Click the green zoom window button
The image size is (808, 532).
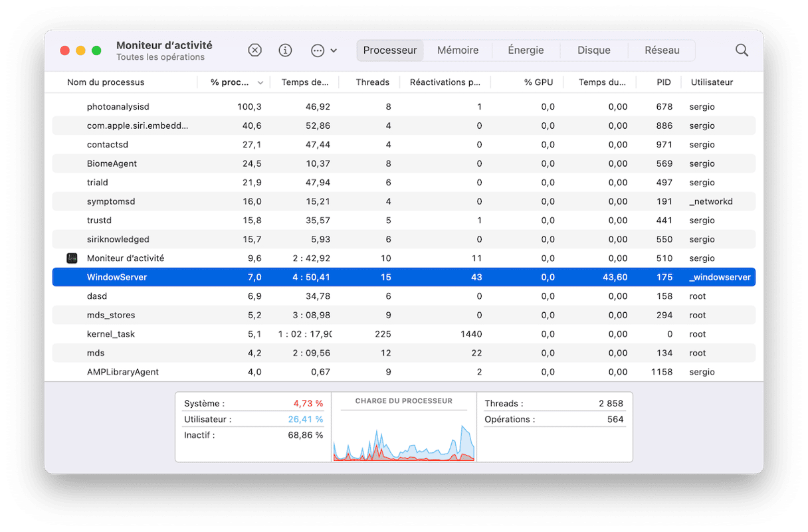tap(96, 50)
